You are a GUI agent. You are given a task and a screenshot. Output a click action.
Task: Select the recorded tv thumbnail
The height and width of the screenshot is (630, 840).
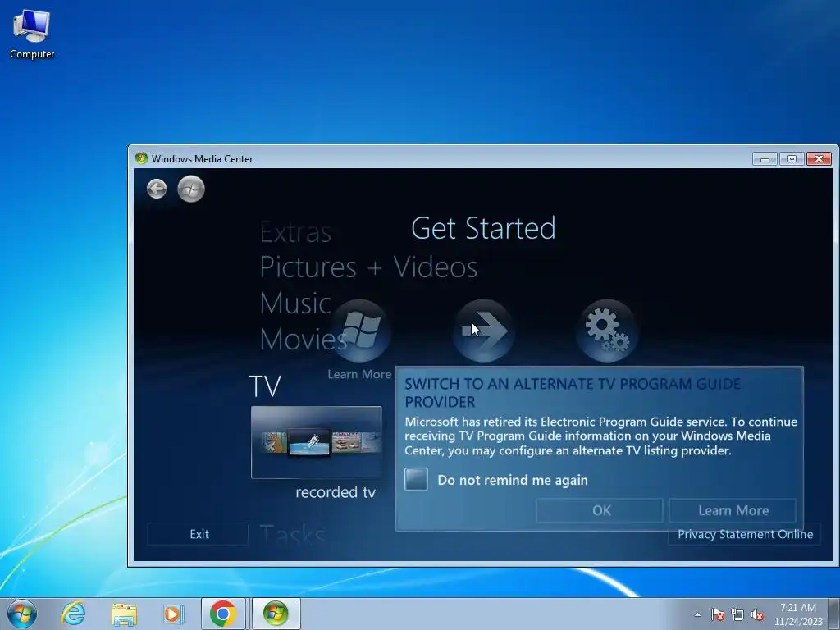coord(317,442)
